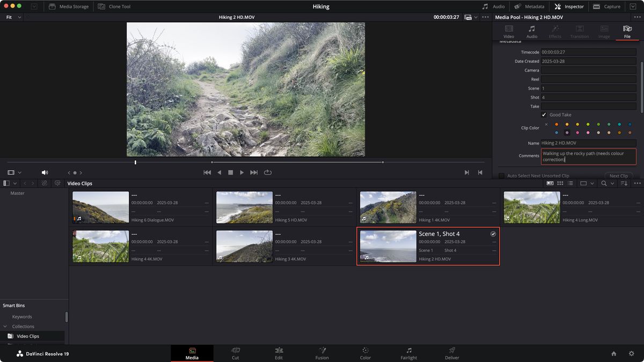This screenshot has width=644, height=362.
Task: Open the Fit zoom dropdown
Action: pos(13,17)
